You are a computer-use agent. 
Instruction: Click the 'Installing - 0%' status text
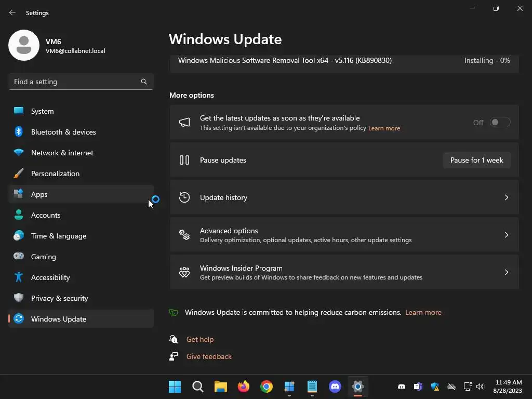487,60
